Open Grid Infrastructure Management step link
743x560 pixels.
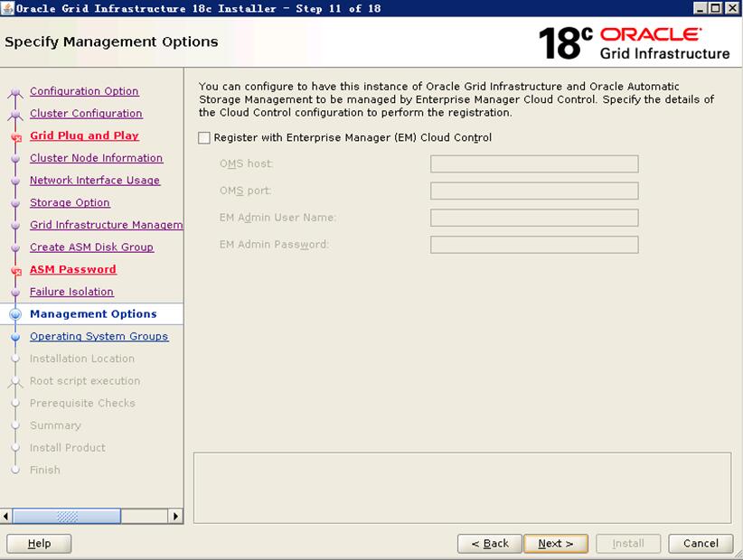click(x=106, y=224)
